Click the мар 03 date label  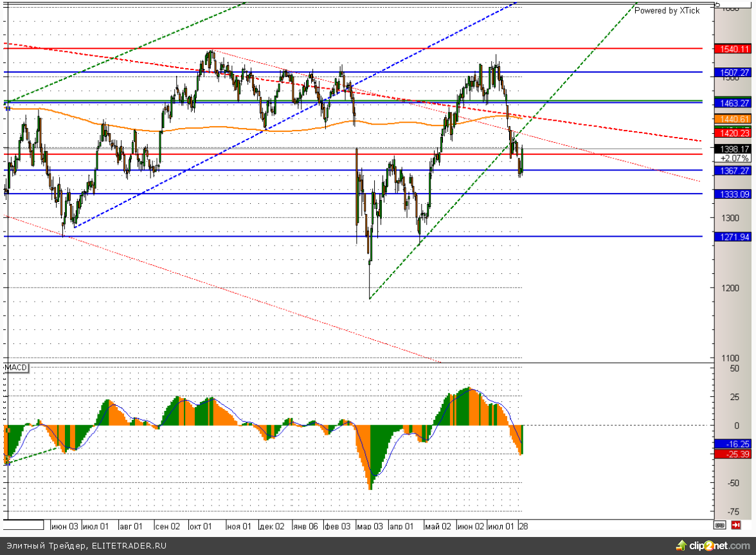[370, 526]
